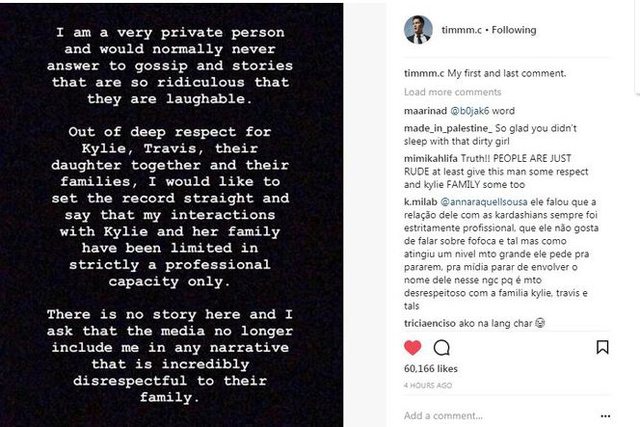Viewport: 640px width, 427px height.
Task: Save post with the bookmark icon
Action: (602, 347)
